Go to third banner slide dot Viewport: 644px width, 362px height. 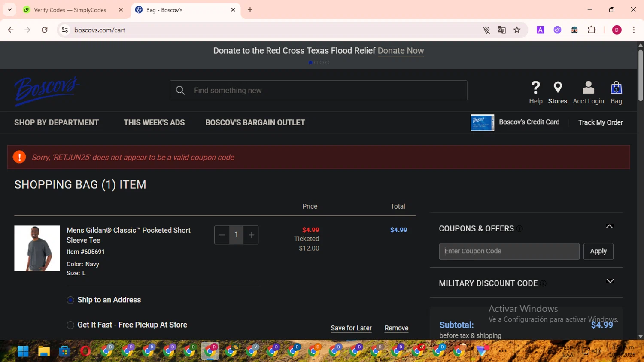[x=322, y=63]
